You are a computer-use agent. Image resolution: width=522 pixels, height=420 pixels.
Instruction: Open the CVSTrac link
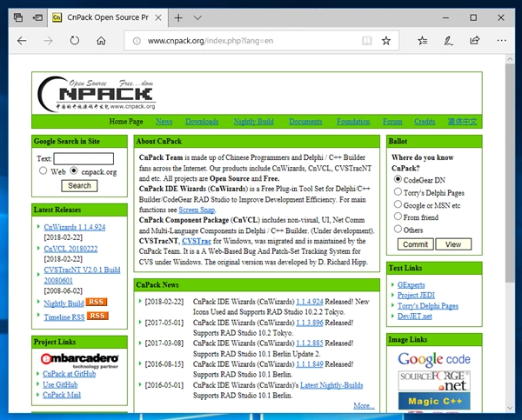[197, 241]
